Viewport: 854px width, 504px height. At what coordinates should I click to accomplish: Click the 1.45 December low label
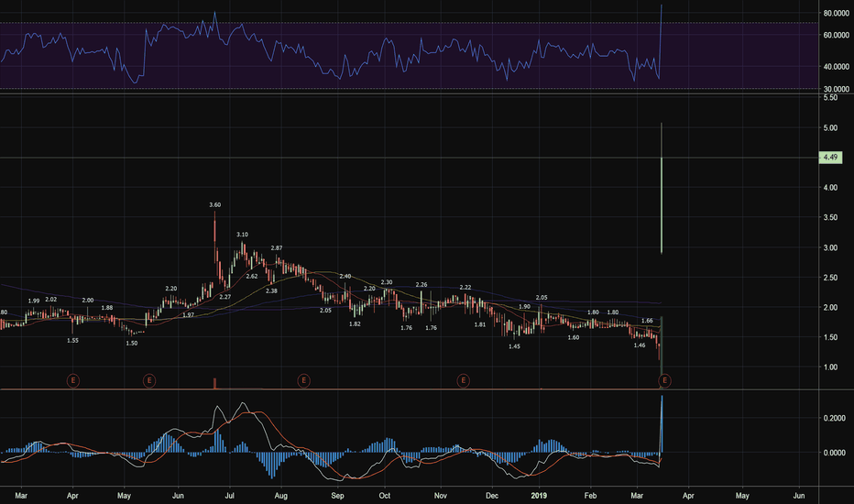coord(514,346)
